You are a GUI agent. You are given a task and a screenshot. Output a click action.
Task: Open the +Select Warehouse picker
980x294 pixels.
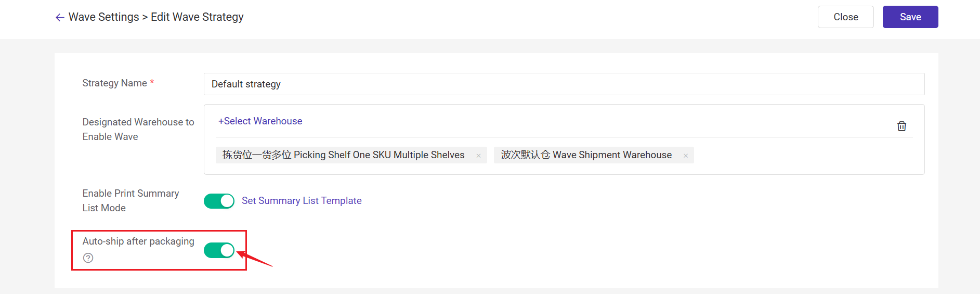(260, 121)
